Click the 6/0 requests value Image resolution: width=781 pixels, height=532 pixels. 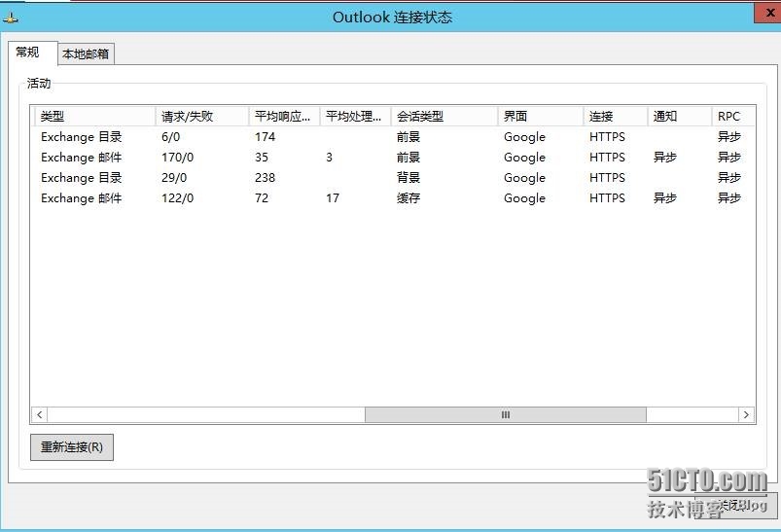(x=170, y=137)
